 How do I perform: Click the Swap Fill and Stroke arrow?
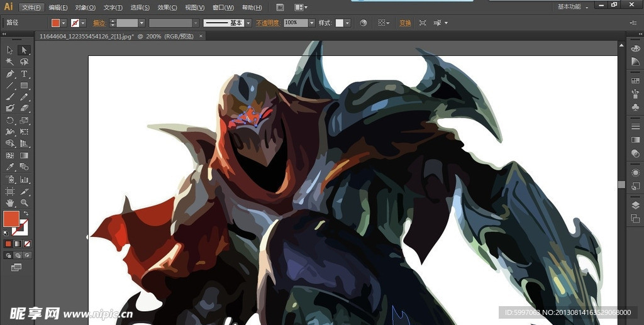pos(26,213)
